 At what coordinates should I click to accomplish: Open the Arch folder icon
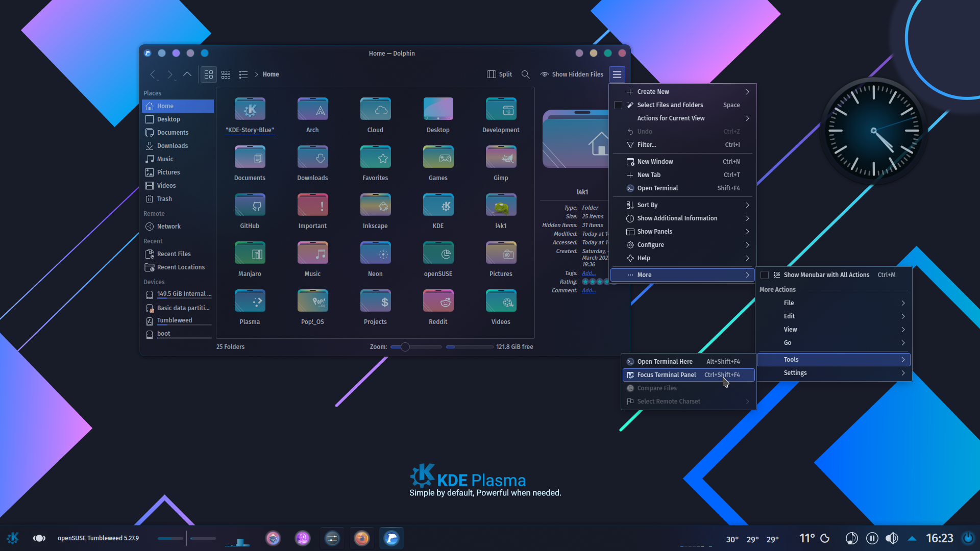coord(312,109)
